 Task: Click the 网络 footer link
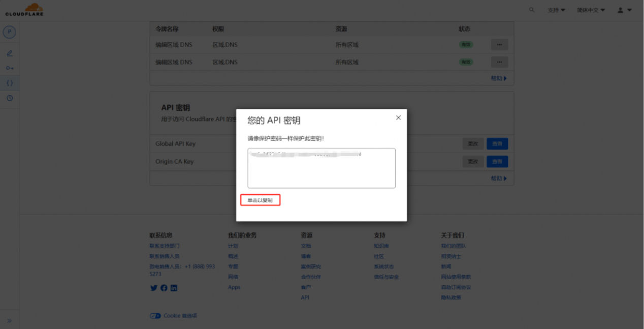pos(233,277)
